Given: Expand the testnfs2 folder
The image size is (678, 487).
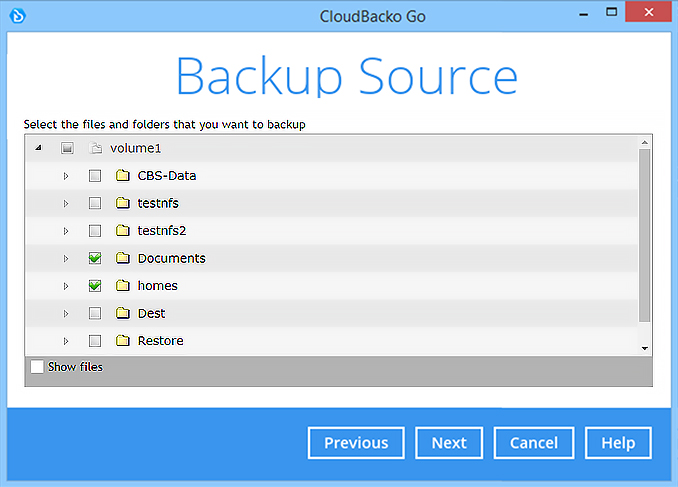Looking at the screenshot, I should point(66,231).
